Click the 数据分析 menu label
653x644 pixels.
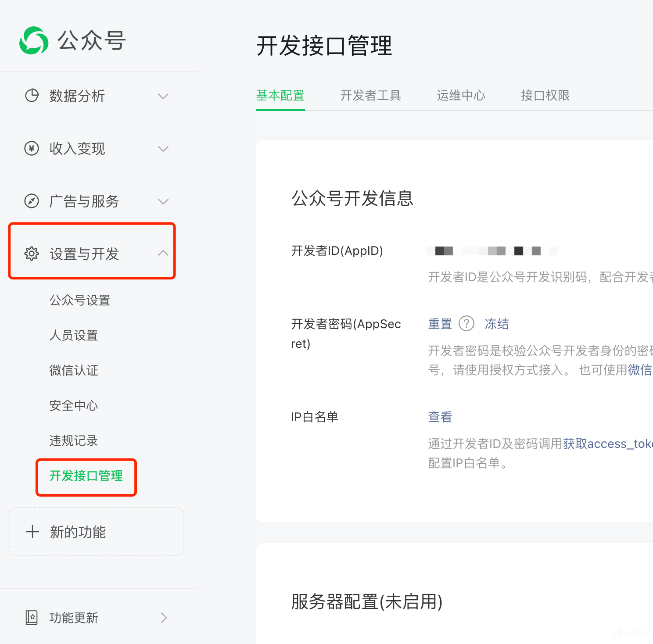(x=77, y=96)
